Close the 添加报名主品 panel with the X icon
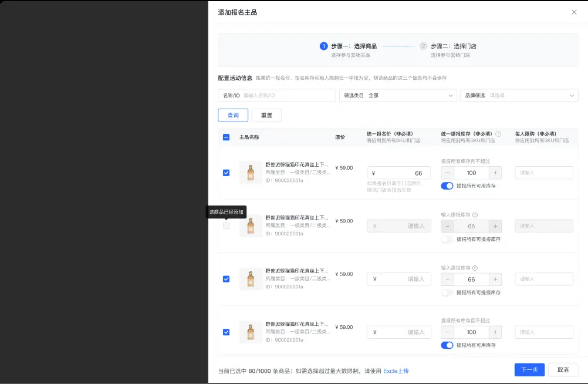Screen dimensions: 588x384 tap(574, 12)
